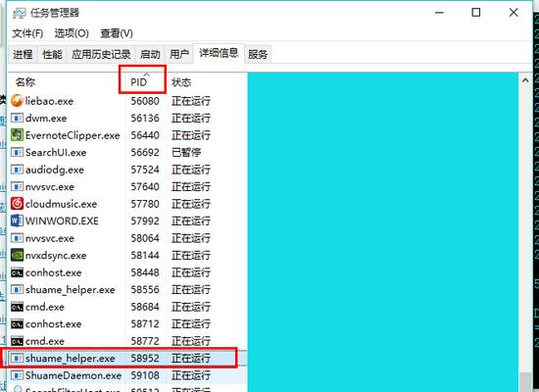Open the 查看(V) menu
This screenshot has width=539, height=392.
(x=117, y=33)
